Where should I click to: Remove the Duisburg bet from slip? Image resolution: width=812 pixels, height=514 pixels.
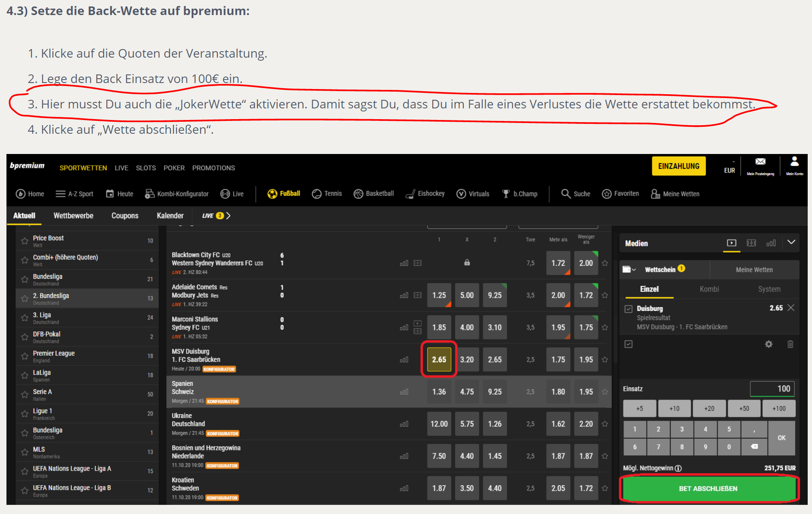click(791, 308)
